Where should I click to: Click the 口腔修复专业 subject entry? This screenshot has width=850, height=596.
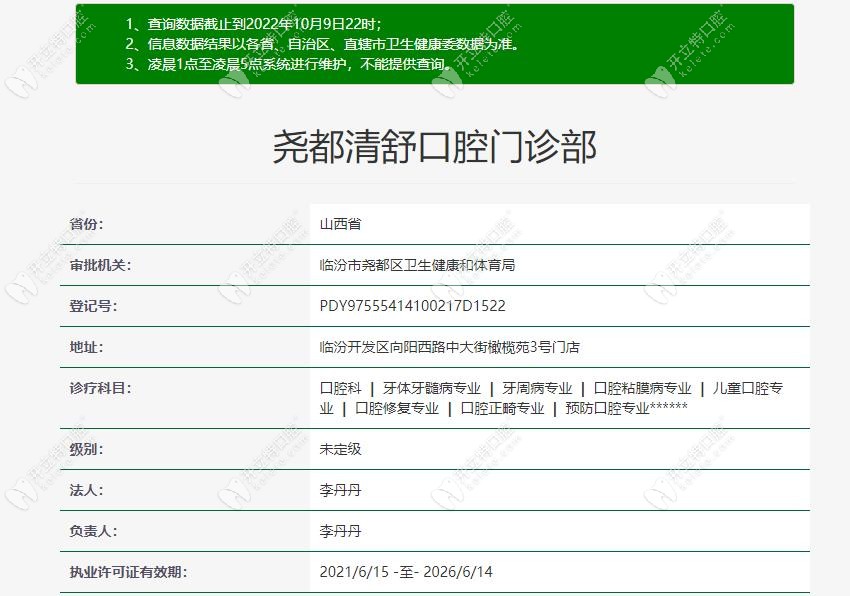point(397,408)
